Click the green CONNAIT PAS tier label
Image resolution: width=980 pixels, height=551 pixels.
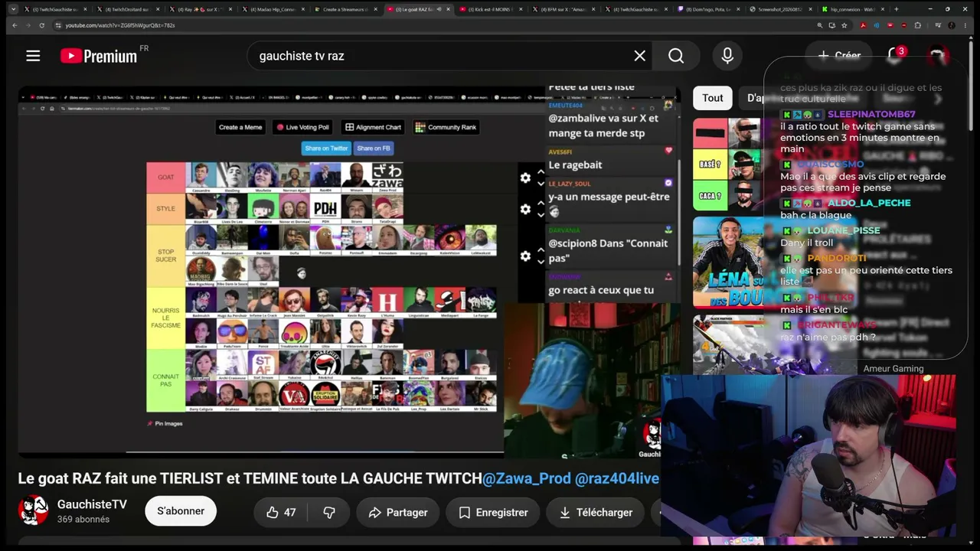[166, 380]
